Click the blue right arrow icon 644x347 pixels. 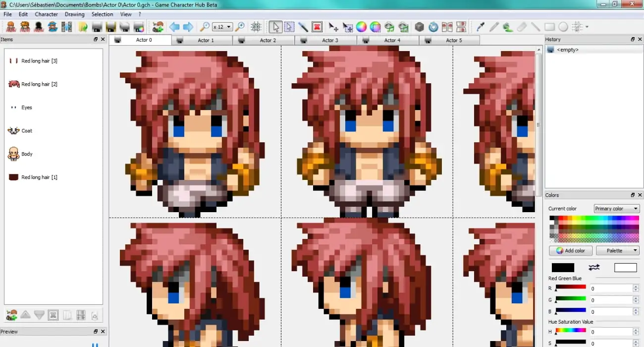point(188,27)
